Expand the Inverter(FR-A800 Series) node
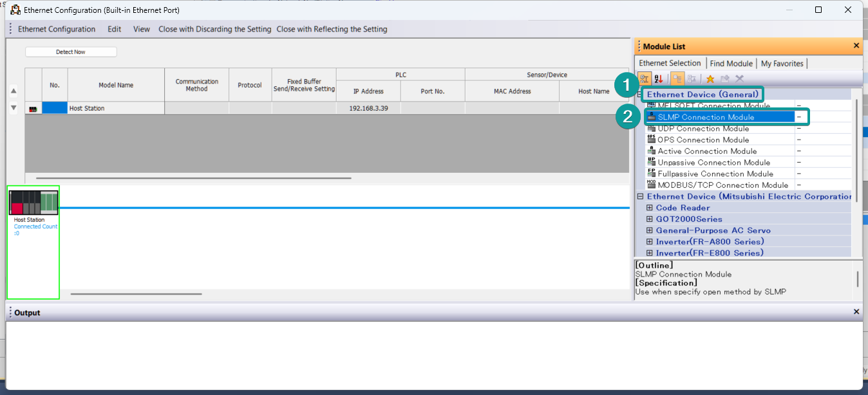The image size is (868, 395). pos(649,242)
